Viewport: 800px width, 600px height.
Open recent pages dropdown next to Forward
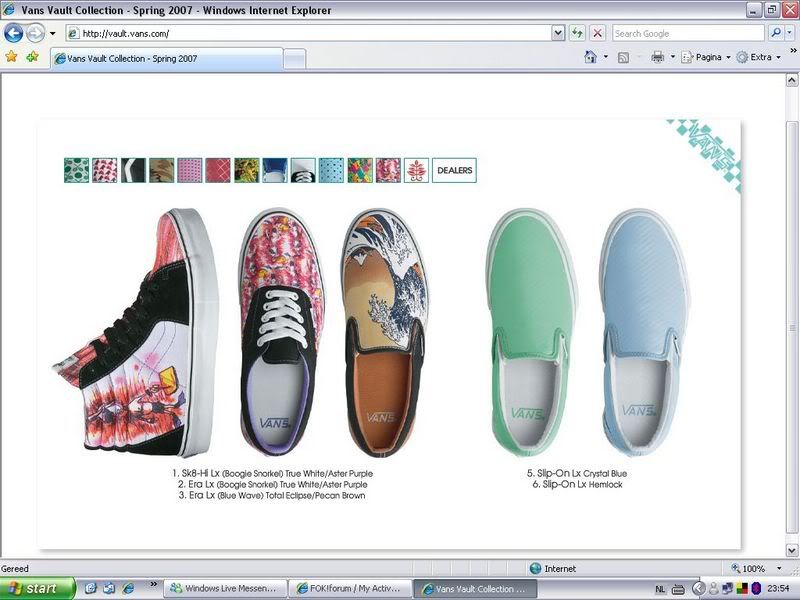tap(52, 34)
